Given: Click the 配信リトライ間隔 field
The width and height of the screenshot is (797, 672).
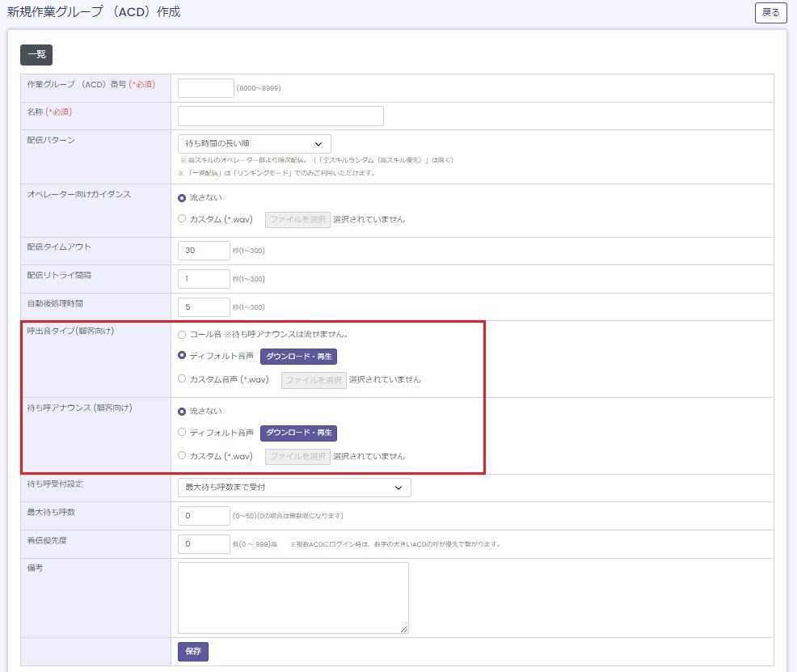Looking at the screenshot, I should pos(204,279).
